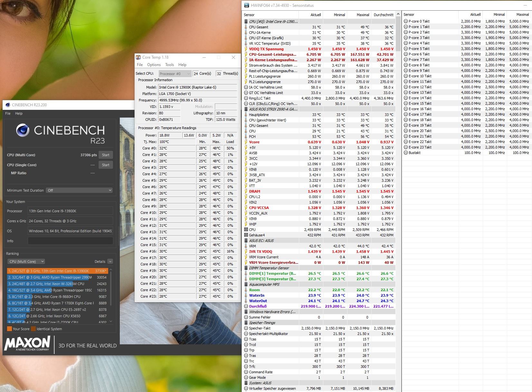The image size is (532, 392).
Task: Click the WaterIn thermometer icon
Action: coord(246,295)
